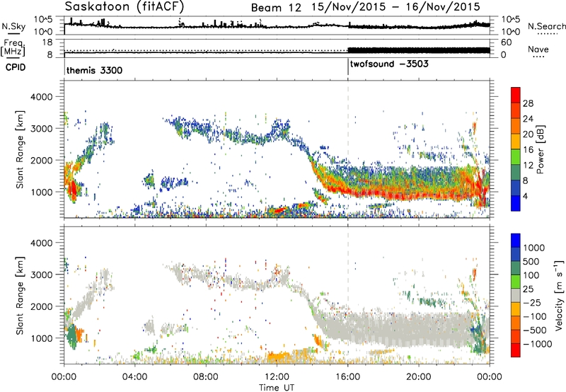Click the red bottom segment of velocity colorbar

pyautogui.click(x=516, y=350)
